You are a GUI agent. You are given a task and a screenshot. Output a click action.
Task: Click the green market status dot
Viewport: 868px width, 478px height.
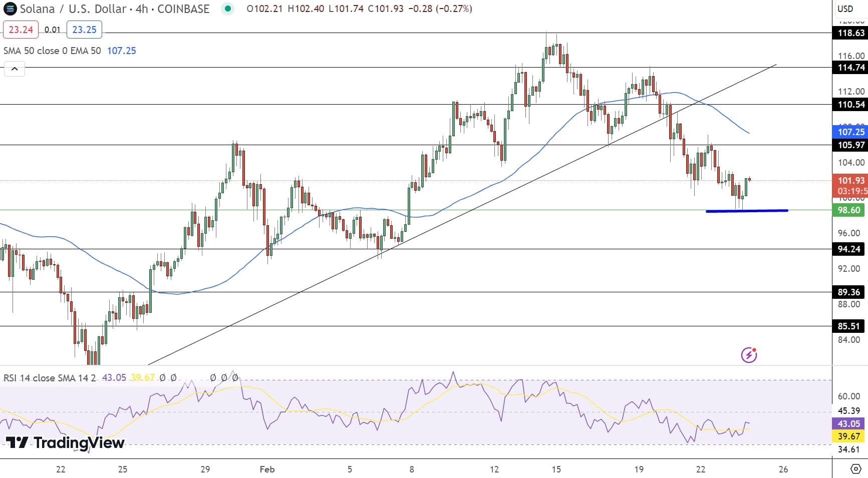(227, 9)
